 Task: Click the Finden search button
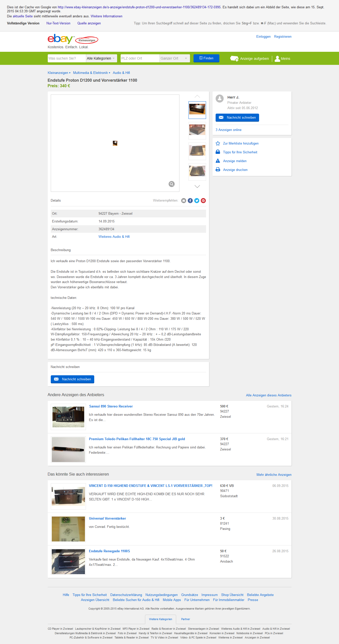[x=206, y=58]
